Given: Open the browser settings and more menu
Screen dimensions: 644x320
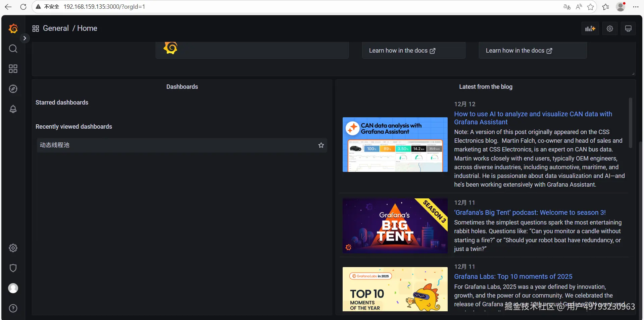Looking at the screenshot, I should 636,7.
